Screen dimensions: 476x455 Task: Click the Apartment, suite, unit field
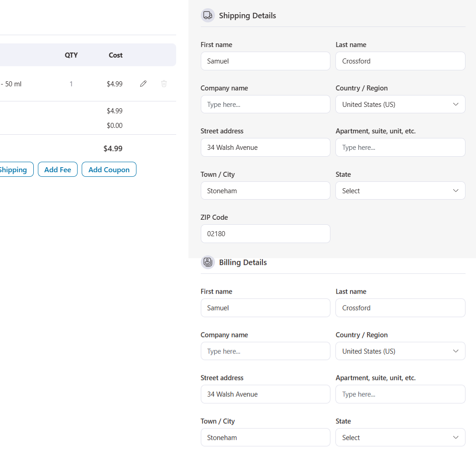click(x=400, y=147)
